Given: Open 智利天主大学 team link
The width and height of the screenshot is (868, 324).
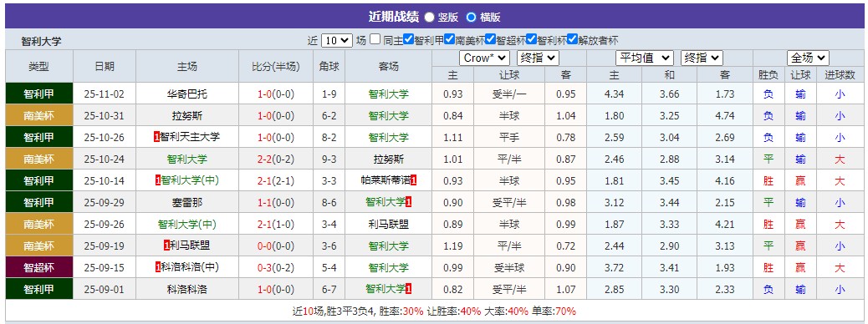Looking at the screenshot, I should [191, 137].
